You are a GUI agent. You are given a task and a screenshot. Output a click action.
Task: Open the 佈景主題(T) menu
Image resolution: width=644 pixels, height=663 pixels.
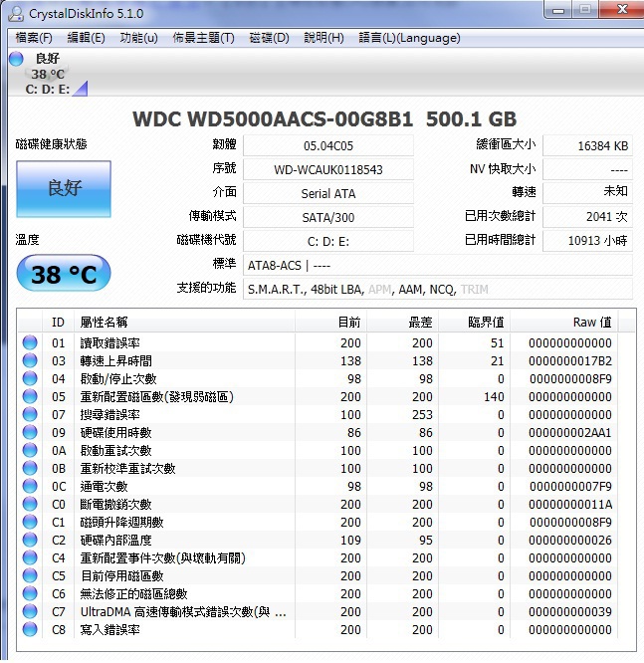[x=203, y=38]
